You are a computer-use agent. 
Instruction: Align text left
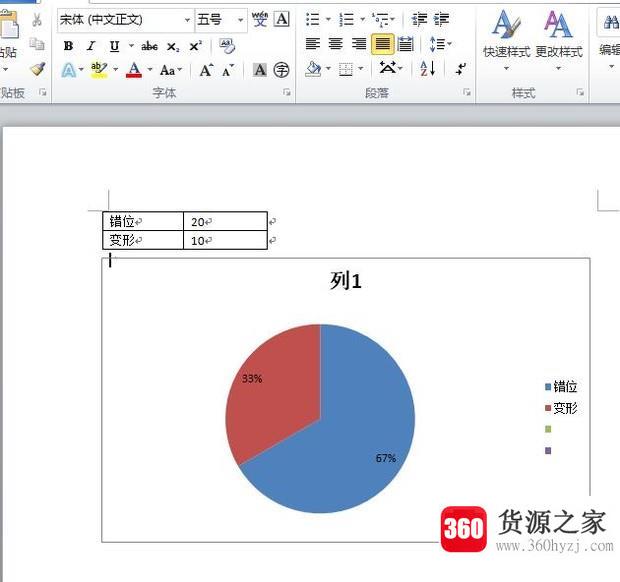313,43
